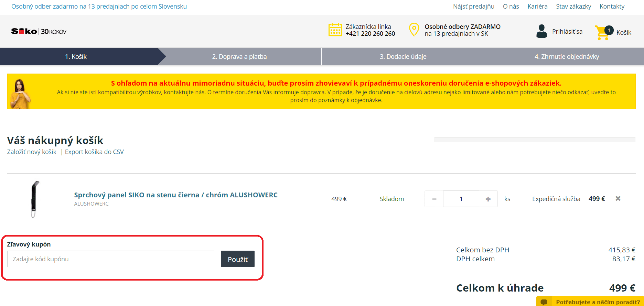Screen dimensions: 644x306
Task: Click the Zľavový kupón label
Action: tap(29, 244)
